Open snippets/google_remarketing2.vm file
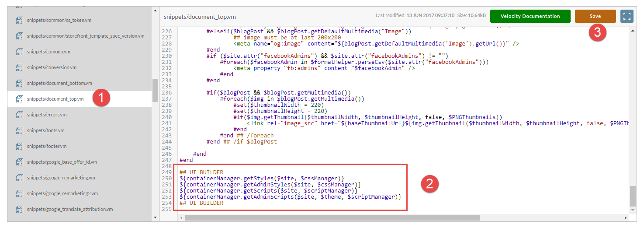This screenshot has width=644, height=228. point(62,193)
